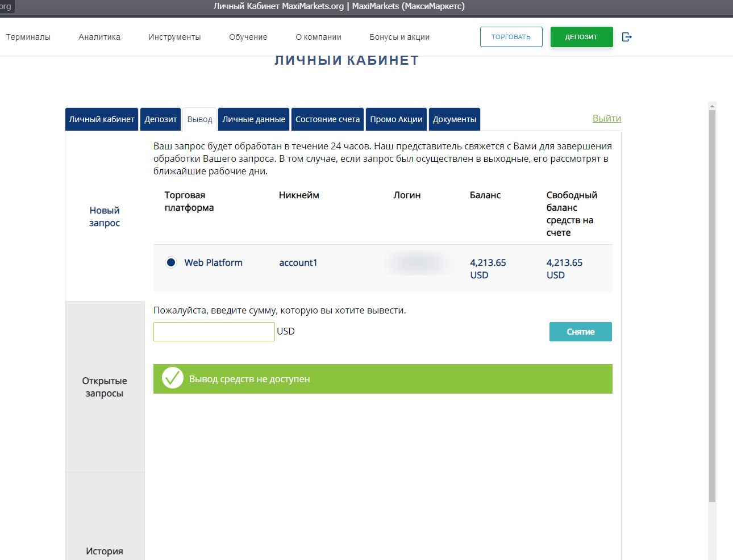The image size is (733, 560).
Task: Open the Аналитика menu
Action: click(99, 37)
